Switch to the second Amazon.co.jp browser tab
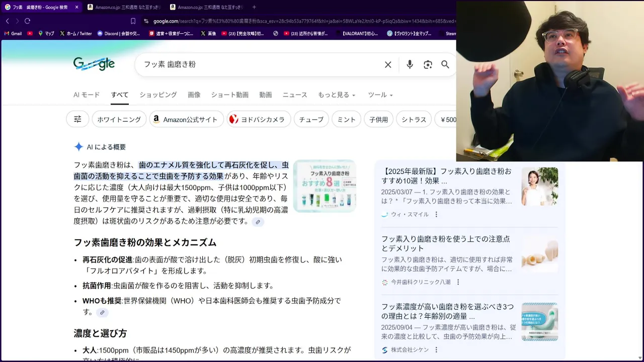The image size is (644, 362). point(124,7)
